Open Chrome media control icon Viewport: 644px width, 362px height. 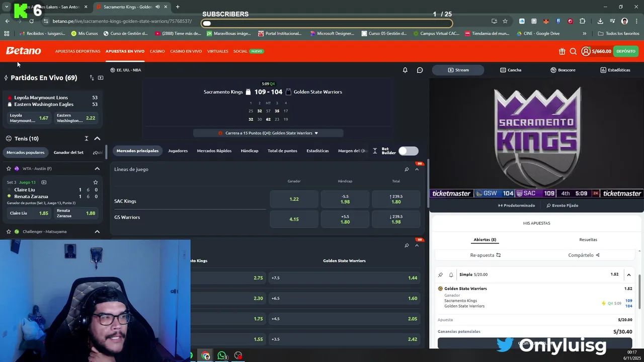click(x=612, y=21)
